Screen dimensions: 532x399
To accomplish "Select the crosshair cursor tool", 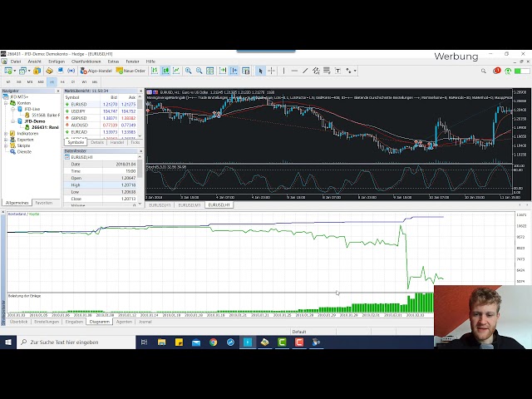I will (x=271, y=71).
